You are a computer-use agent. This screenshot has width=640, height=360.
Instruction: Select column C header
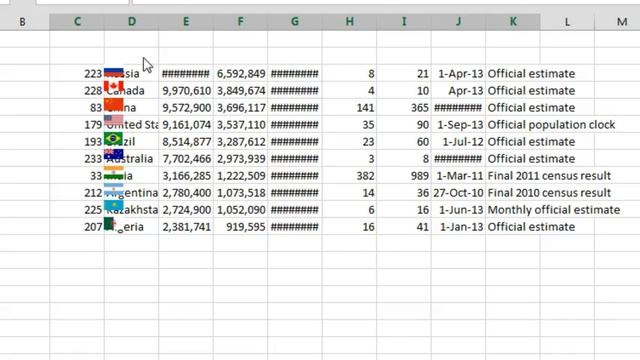[x=77, y=22]
